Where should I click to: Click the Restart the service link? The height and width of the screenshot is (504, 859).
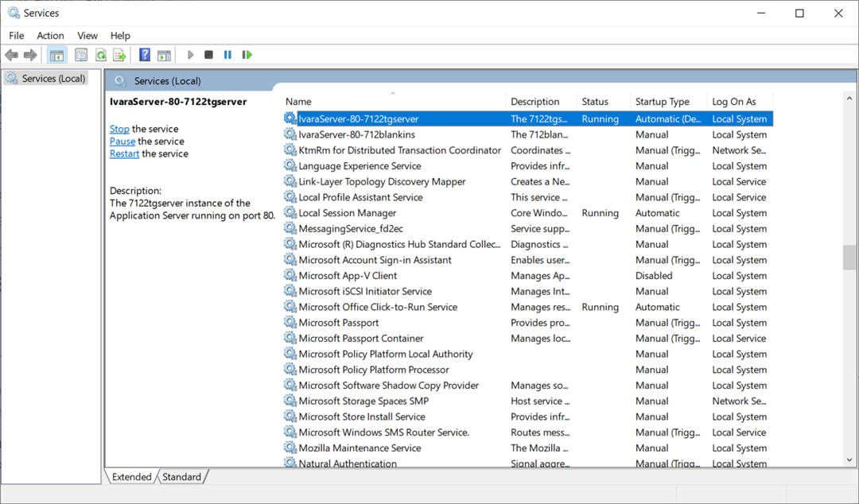(124, 154)
